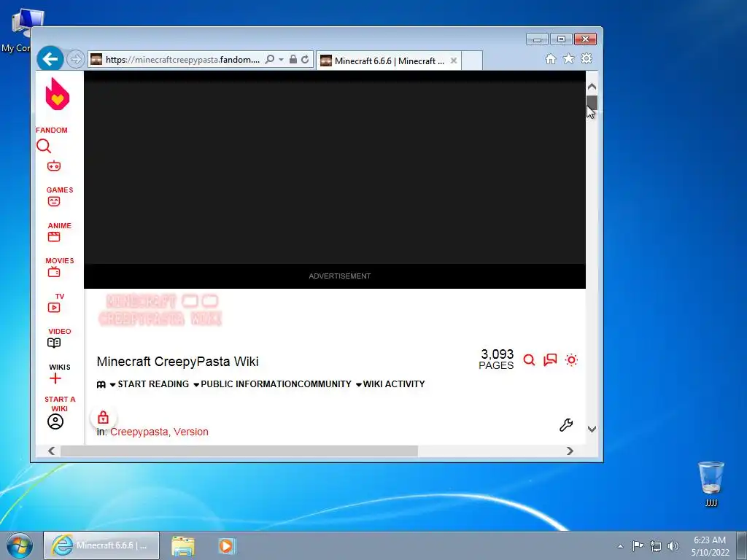
Task: Click the horizontal scrollbar right arrow
Action: [x=570, y=451]
